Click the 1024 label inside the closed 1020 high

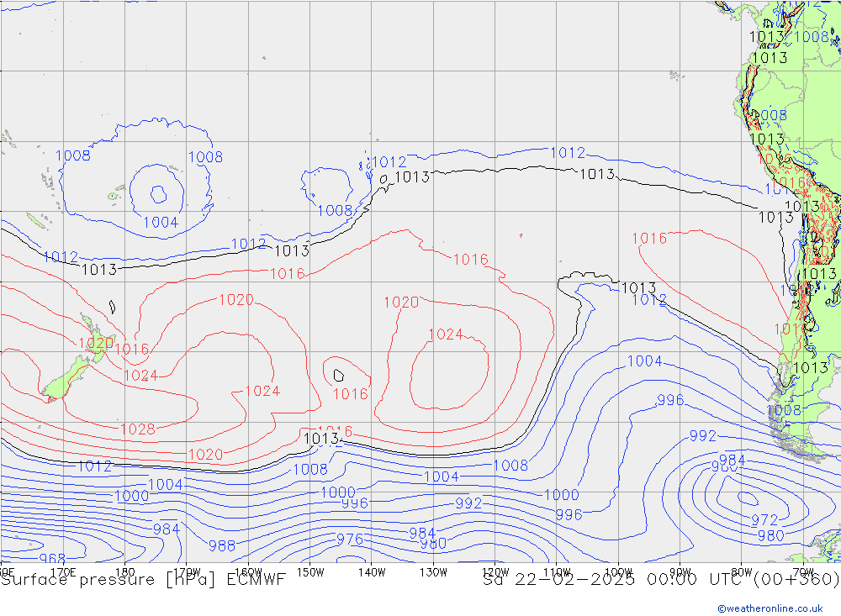[446, 334]
